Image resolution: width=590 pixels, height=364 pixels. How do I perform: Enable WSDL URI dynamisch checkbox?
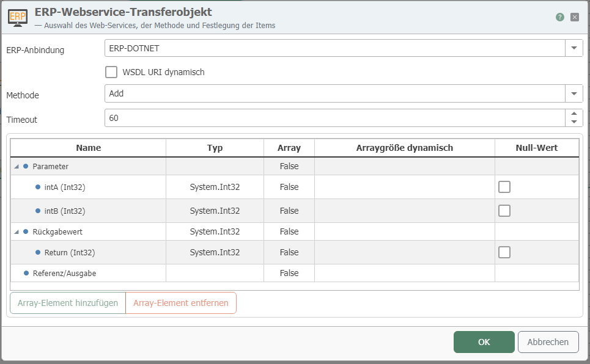point(111,72)
